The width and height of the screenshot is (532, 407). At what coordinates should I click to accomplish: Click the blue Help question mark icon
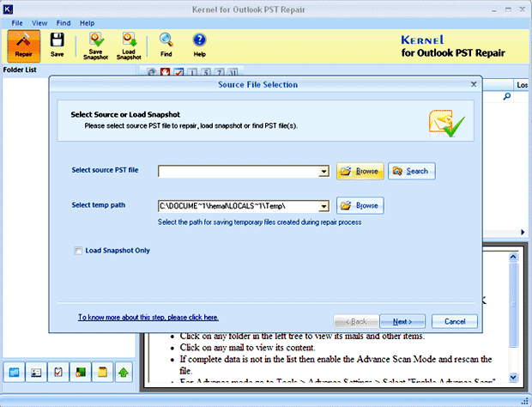[x=199, y=39]
